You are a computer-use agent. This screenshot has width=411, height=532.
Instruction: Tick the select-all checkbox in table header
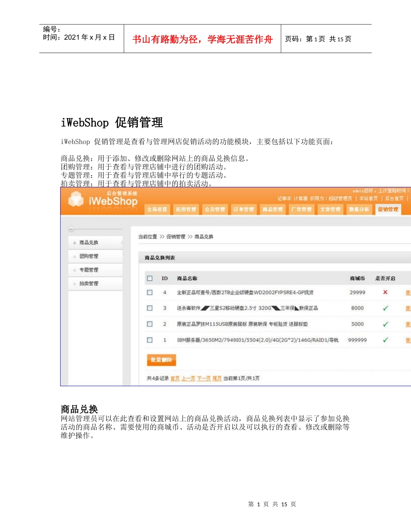150,278
